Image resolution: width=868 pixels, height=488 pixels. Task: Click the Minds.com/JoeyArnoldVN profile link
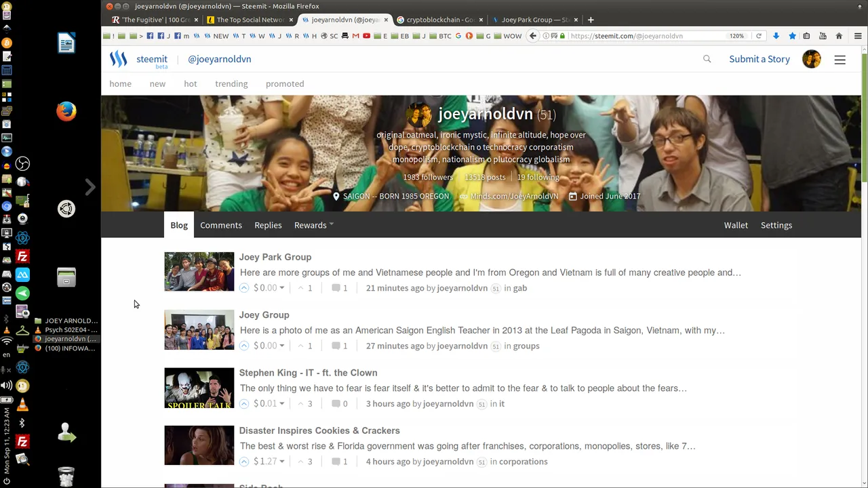pos(514,196)
